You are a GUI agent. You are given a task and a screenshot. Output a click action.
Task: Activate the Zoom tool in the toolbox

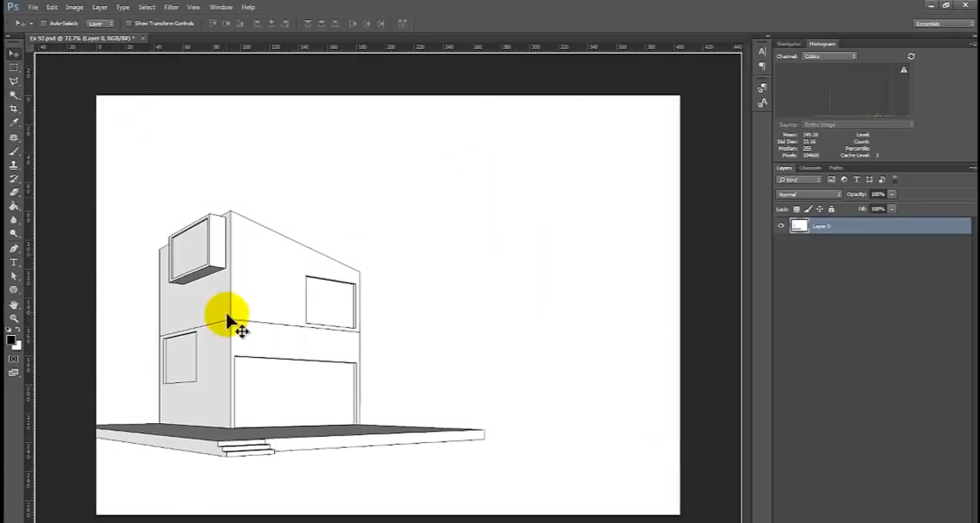14,318
